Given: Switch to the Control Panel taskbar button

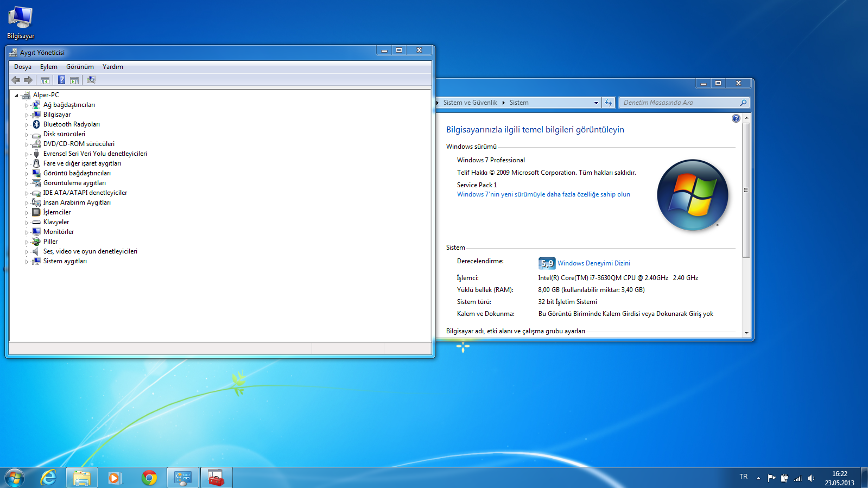Looking at the screenshot, I should 183,478.
